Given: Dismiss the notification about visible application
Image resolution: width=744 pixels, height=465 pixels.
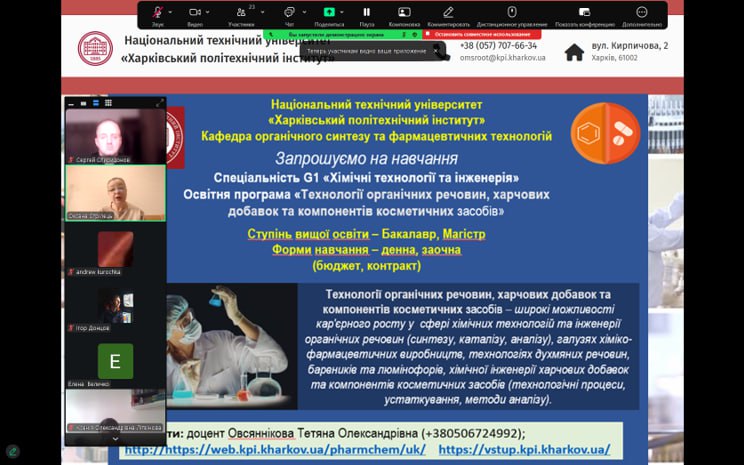Looking at the screenshot, I should point(436,51).
